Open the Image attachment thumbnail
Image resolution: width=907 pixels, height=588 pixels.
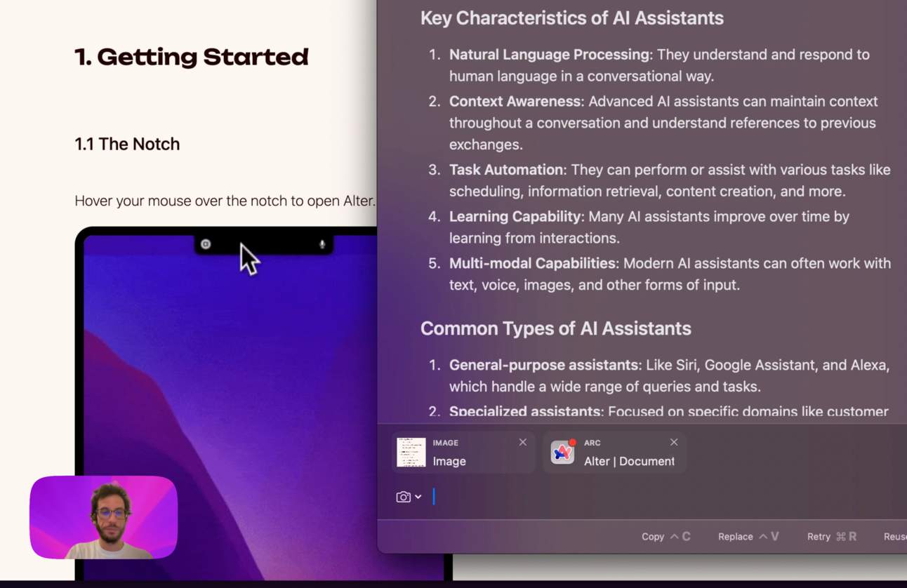(x=411, y=453)
